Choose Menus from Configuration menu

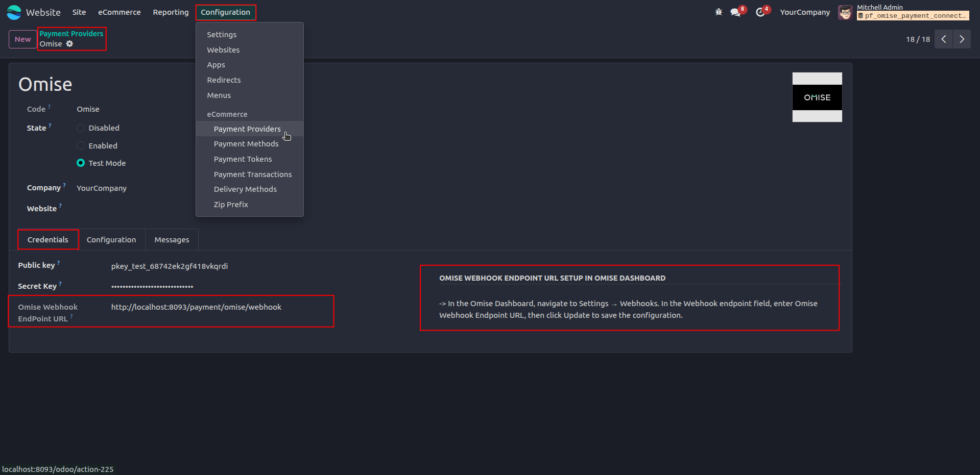(250, 95)
